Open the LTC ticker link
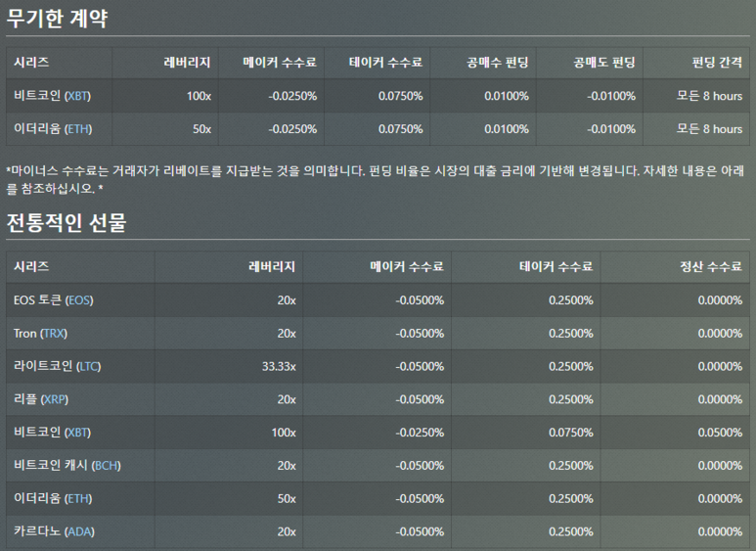This screenshot has width=756, height=551. (89, 367)
